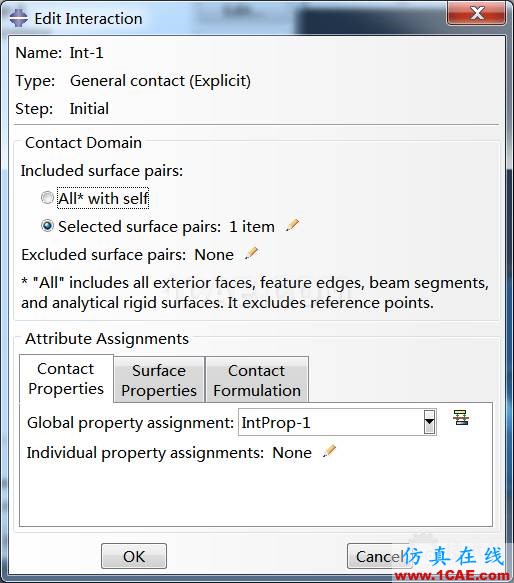Confirm the interaction with OK
The height and width of the screenshot is (583, 514).
134,556
